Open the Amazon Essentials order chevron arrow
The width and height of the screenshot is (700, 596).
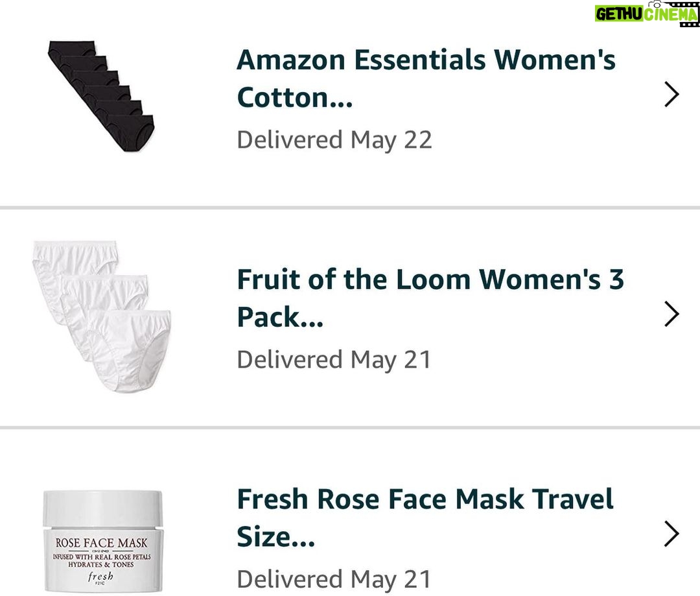click(671, 95)
